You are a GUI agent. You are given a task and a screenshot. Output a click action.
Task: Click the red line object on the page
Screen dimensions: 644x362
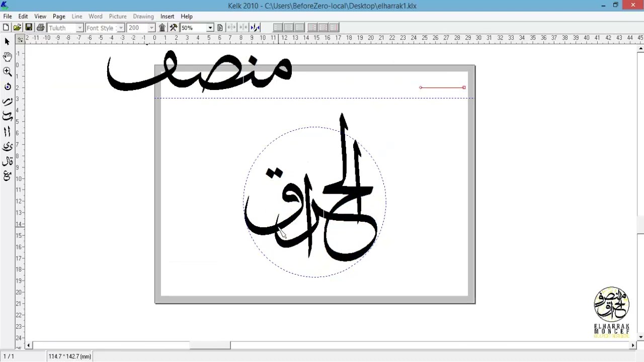[x=442, y=87]
